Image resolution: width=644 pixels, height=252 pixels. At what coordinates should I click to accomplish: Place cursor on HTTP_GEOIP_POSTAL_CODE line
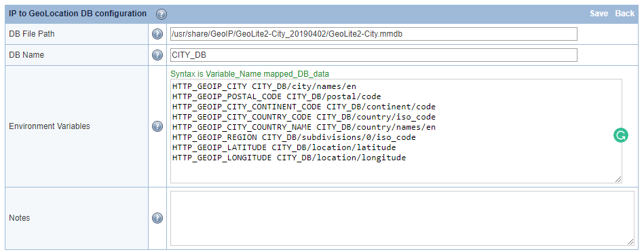click(x=276, y=97)
